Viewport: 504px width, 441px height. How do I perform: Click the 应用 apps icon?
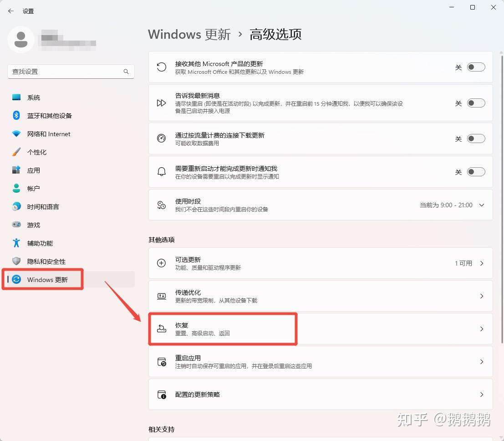tap(16, 170)
